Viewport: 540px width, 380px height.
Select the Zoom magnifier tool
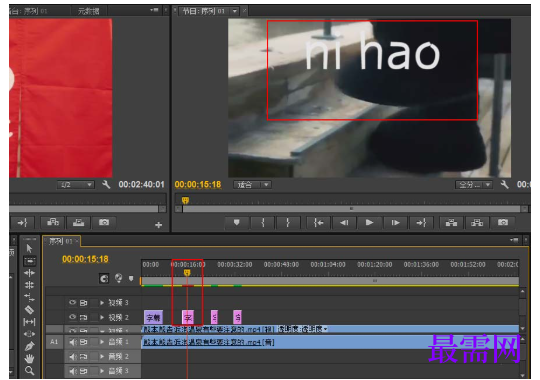[29, 371]
